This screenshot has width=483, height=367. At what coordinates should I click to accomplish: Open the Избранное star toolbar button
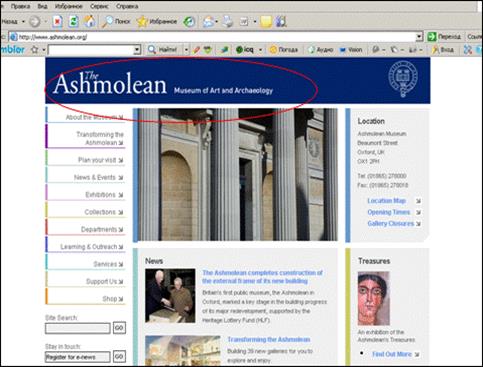[x=157, y=22]
